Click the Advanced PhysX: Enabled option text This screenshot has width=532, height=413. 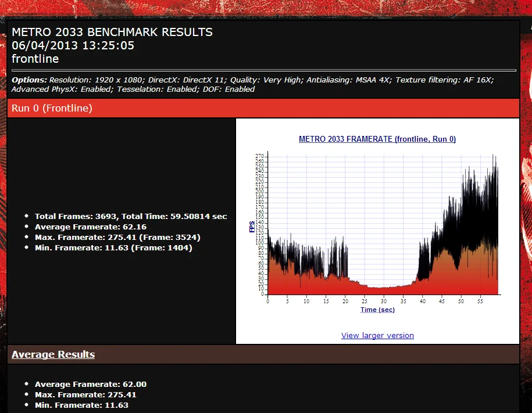pos(62,89)
